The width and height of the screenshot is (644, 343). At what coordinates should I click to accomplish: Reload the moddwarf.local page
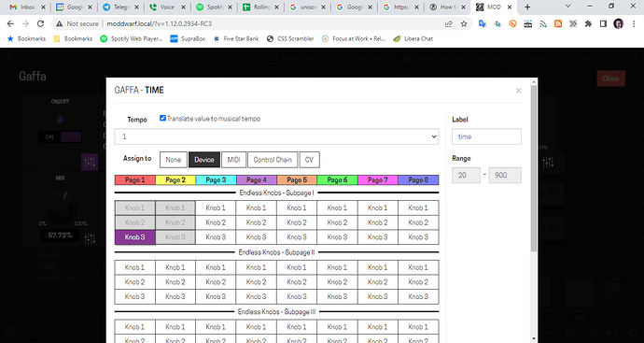40,24
